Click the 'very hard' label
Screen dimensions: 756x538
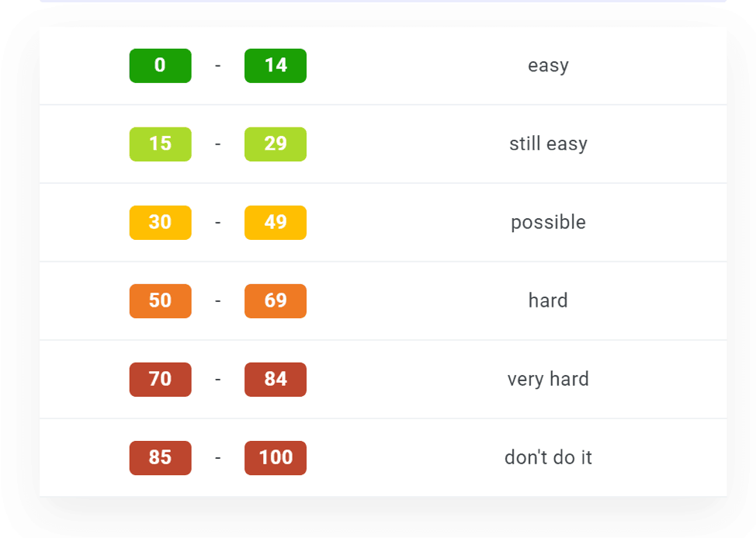pos(548,379)
